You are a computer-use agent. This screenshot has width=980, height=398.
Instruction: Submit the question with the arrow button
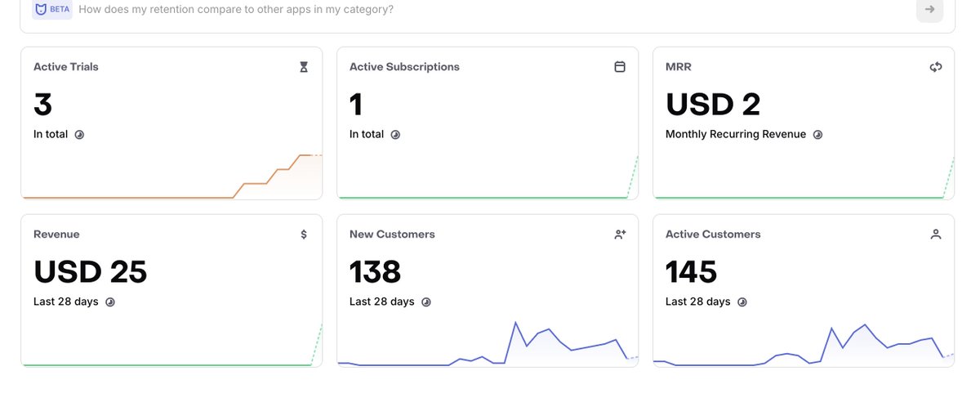pos(929,10)
